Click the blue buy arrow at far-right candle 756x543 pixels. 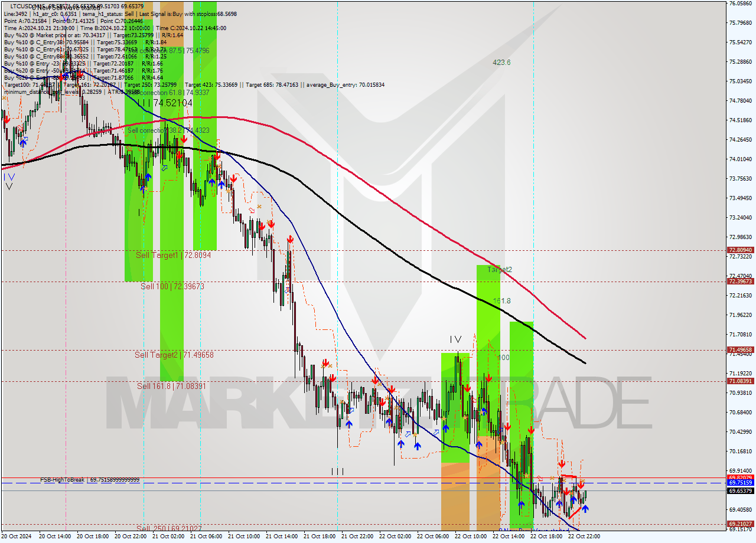[585, 508]
